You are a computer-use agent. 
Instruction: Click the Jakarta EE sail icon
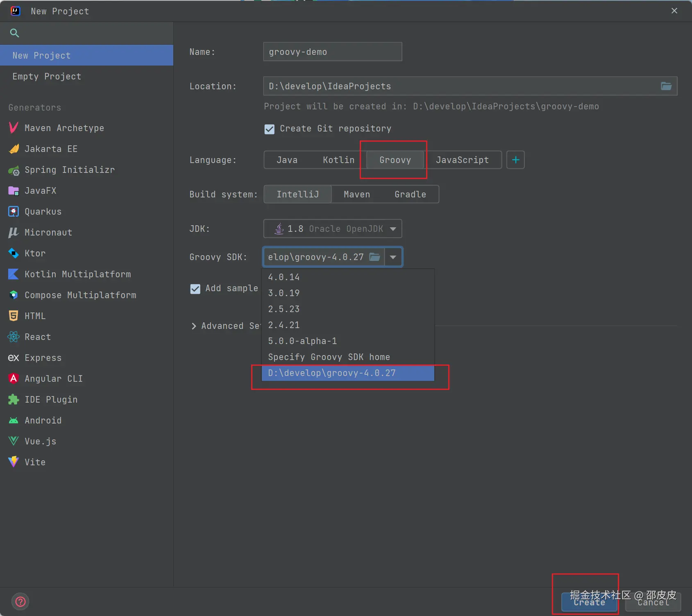click(14, 149)
